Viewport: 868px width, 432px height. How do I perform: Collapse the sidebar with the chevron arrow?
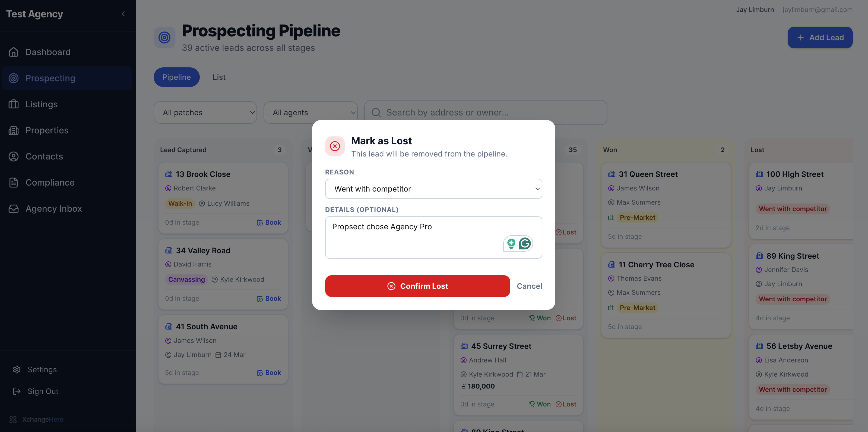pyautogui.click(x=123, y=14)
